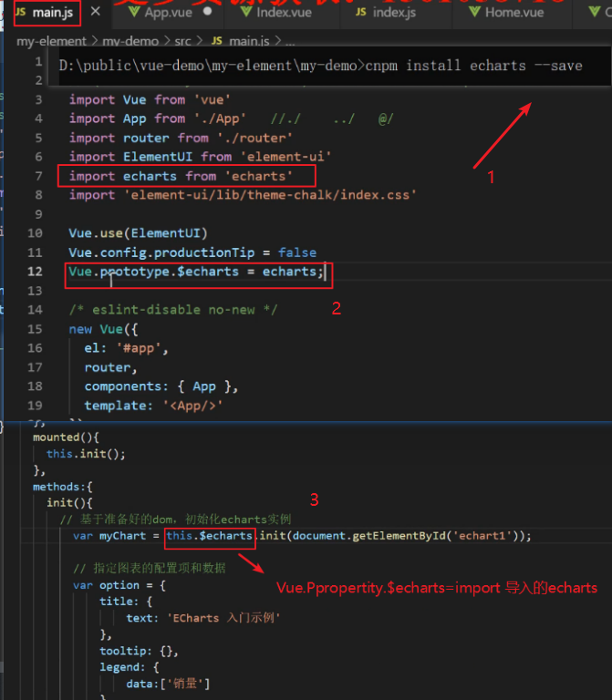The image size is (612, 700).
Task: Click the JS icon on index.js tab
Action: pos(361,12)
